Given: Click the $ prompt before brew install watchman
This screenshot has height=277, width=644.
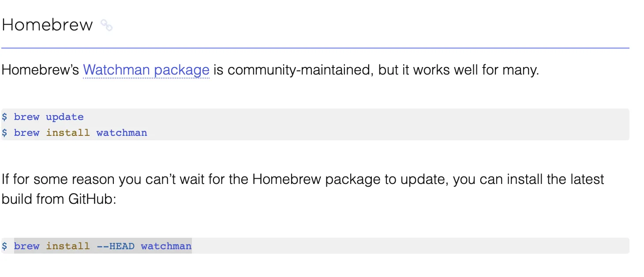Looking at the screenshot, I should [4, 133].
